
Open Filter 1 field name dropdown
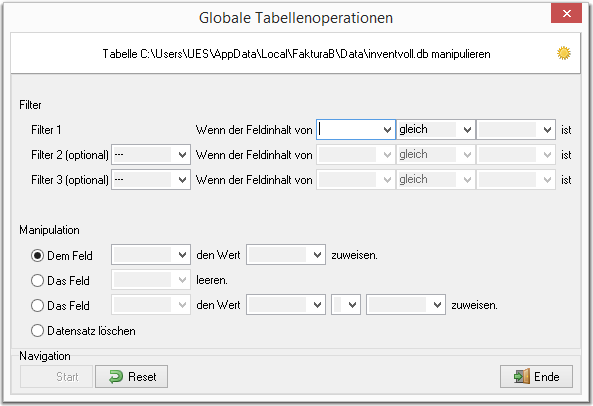point(387,130)
